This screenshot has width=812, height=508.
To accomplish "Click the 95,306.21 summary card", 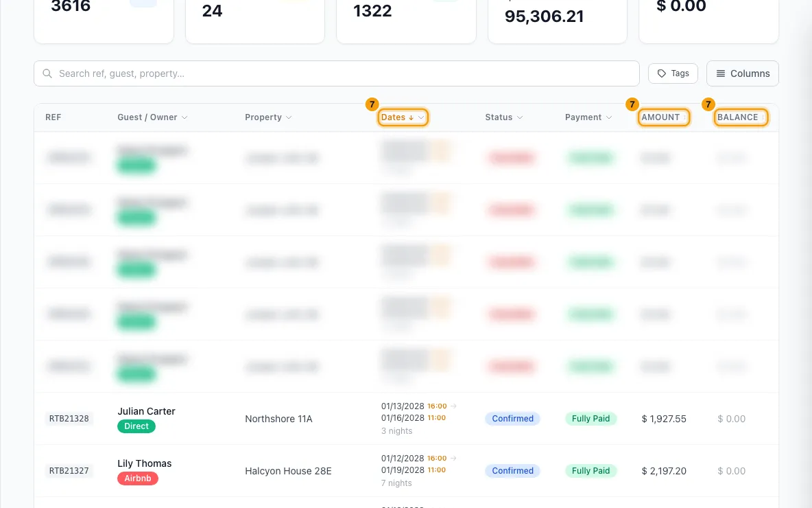I will click(x=557, y=21).
